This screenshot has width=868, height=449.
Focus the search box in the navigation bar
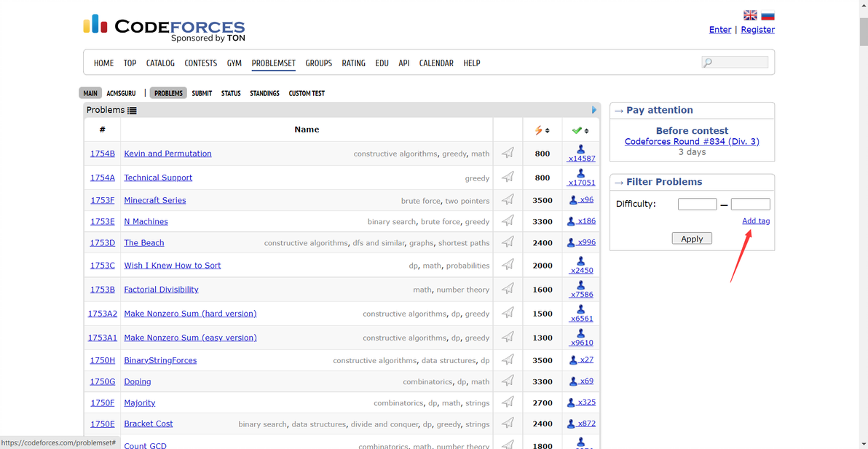pyautogui.click(x=735, y=63)
